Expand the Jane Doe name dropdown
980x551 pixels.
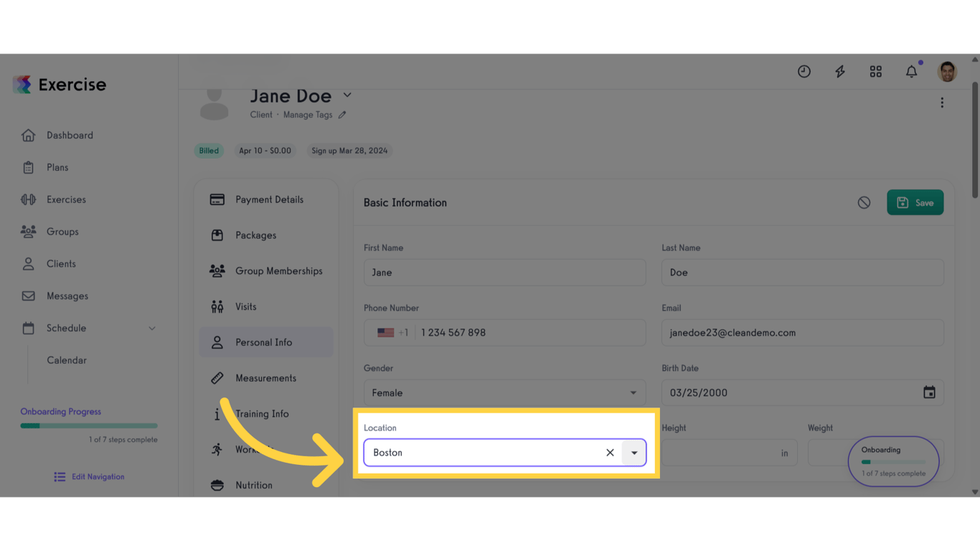coord(347,95)
